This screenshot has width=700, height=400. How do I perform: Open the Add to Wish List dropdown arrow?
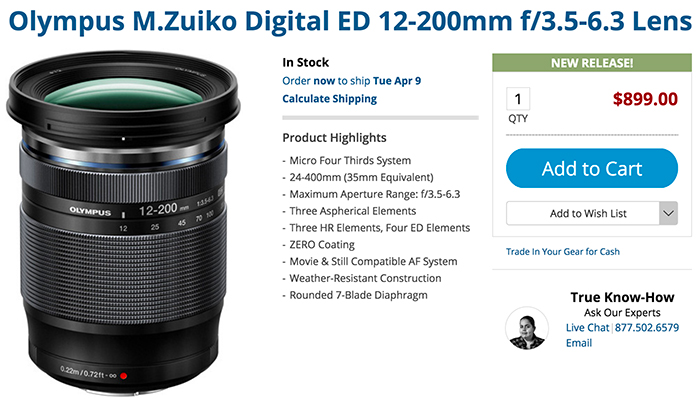point(668,213)
